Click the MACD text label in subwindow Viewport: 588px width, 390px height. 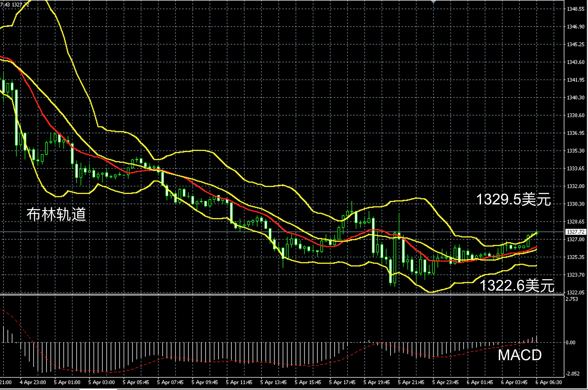[519, 355]
